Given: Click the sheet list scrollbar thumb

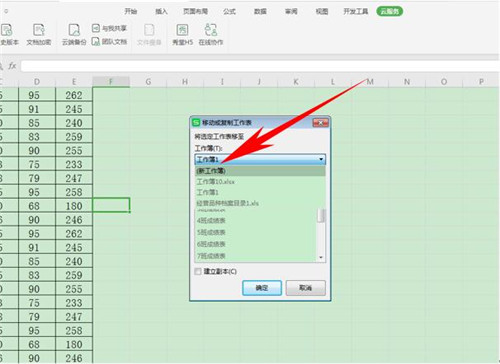Looking at the screenshot, I should [321, 215].
